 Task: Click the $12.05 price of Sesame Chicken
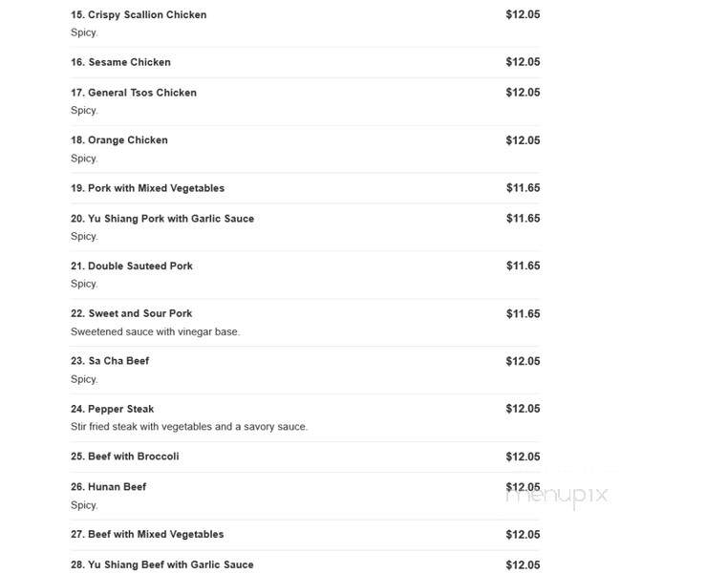click(x=524, y=62)
